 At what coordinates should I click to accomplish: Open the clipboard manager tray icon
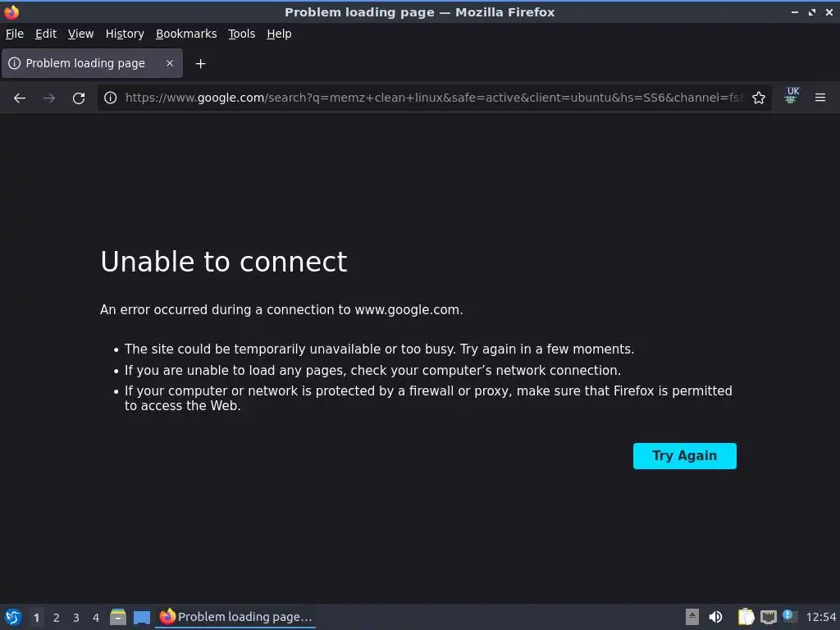(746, 617)
